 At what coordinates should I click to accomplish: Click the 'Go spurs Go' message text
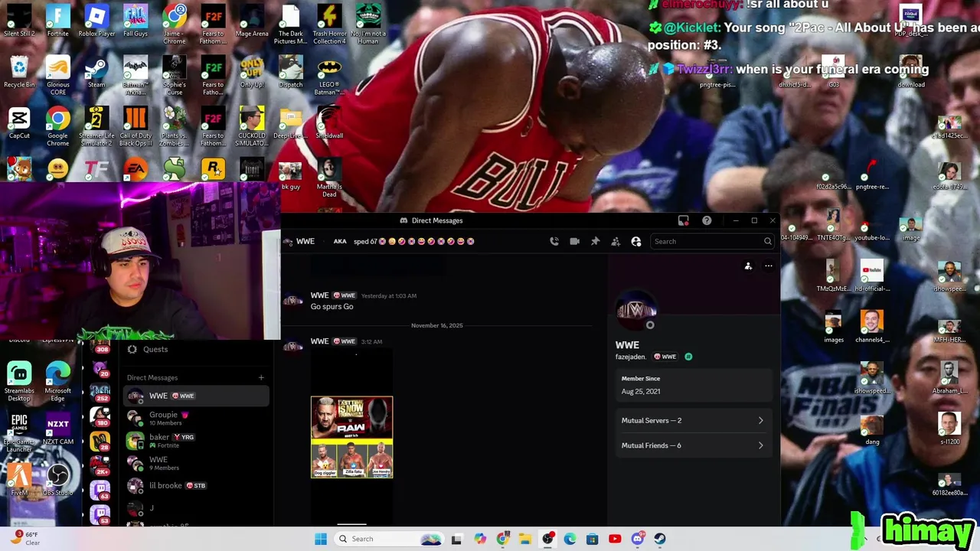point(332,306)
